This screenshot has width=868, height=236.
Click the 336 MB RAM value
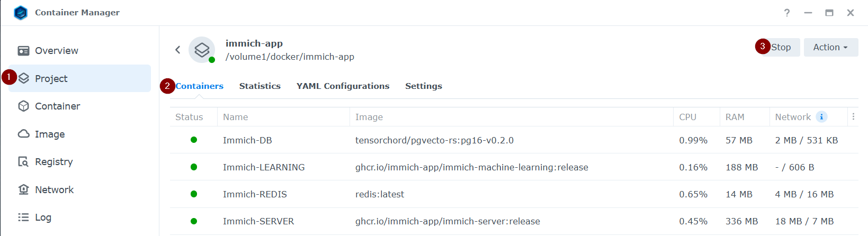[741, 221]
